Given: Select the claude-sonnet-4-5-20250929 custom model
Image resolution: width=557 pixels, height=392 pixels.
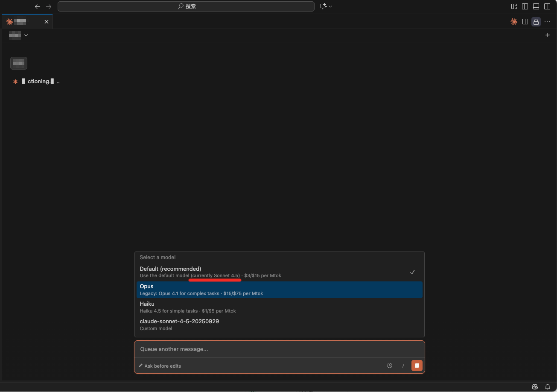Looking at the screenshot, I should point(279,325).
